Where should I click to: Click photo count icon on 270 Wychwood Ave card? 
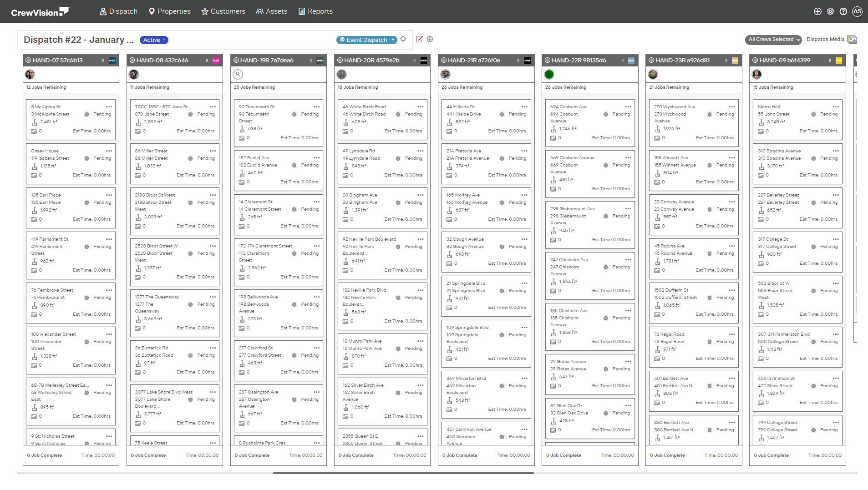(657, 138)
